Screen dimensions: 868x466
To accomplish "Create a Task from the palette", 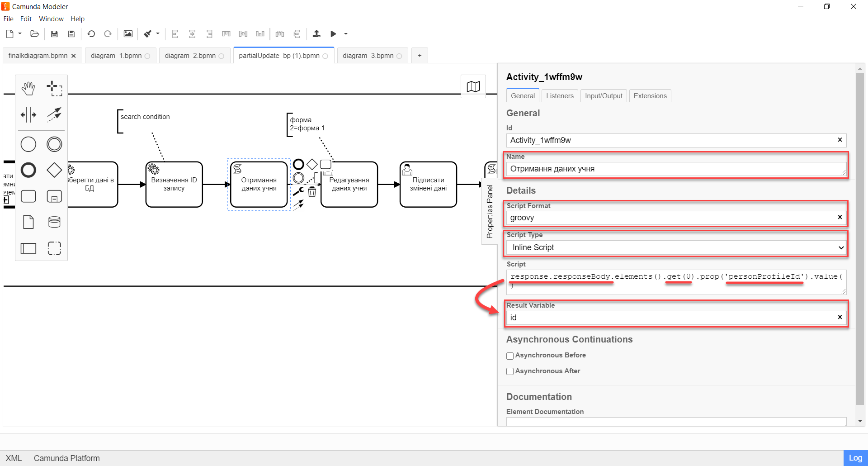I will (x=28, y=196).
